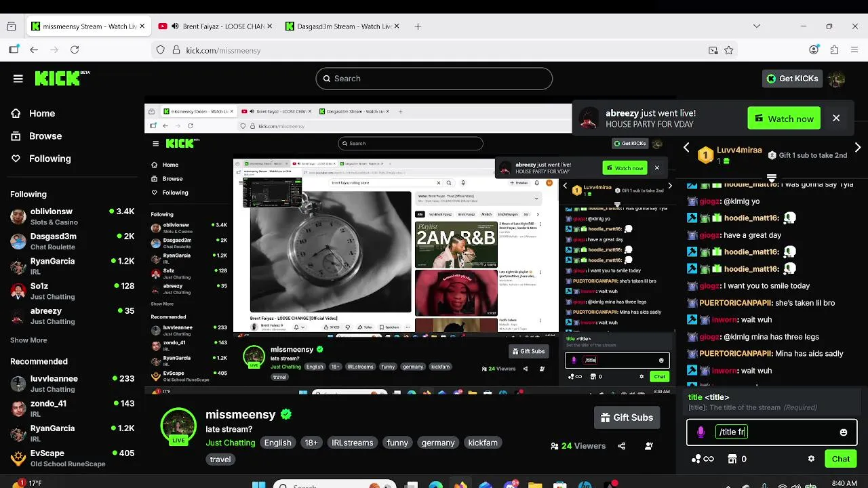Select the 18+ tag
This screenshot has height=488, width=868.
[x=311, y=443]
